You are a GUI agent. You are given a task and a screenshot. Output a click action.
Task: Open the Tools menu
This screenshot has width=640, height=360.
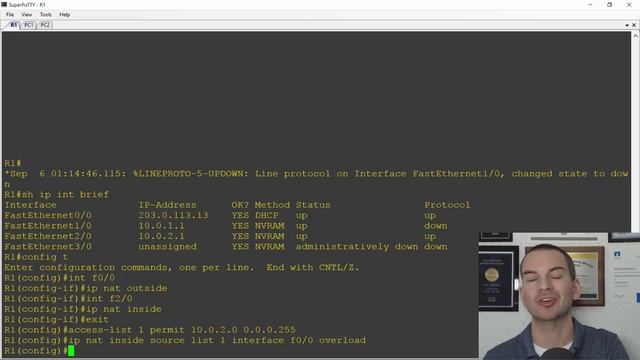45,14
